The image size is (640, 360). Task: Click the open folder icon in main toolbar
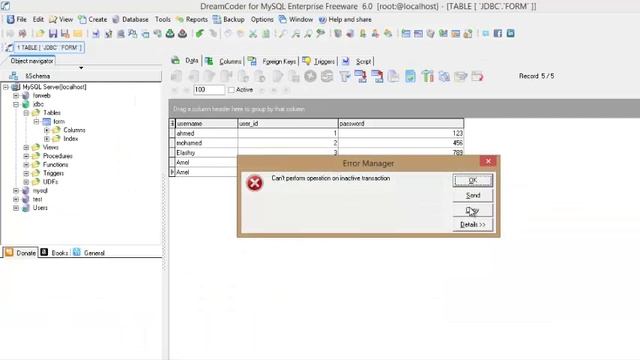[40, 33]
